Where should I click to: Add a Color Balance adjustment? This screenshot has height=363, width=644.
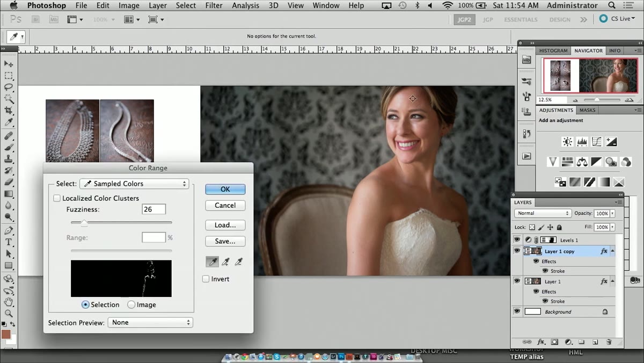(x=582, y=162)
